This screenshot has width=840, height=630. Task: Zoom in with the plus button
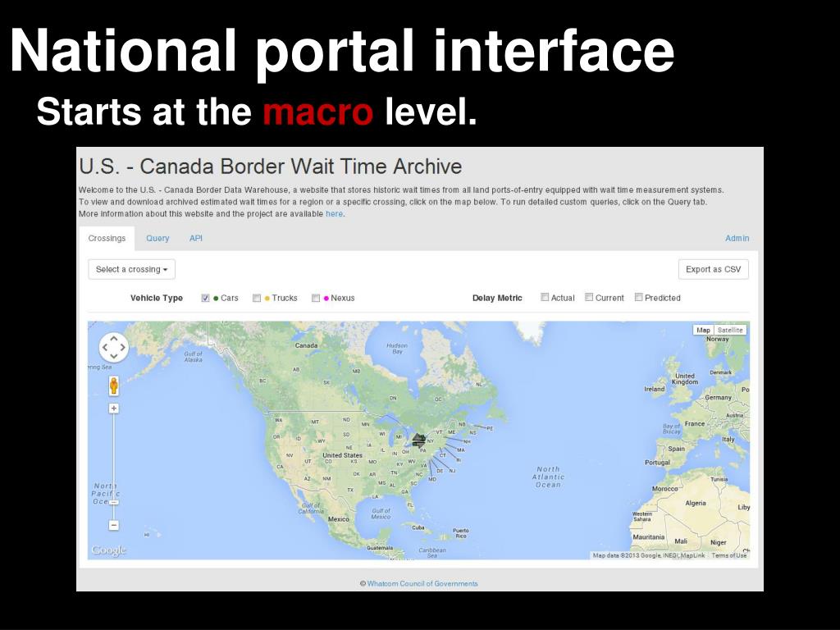coord(113,409)
